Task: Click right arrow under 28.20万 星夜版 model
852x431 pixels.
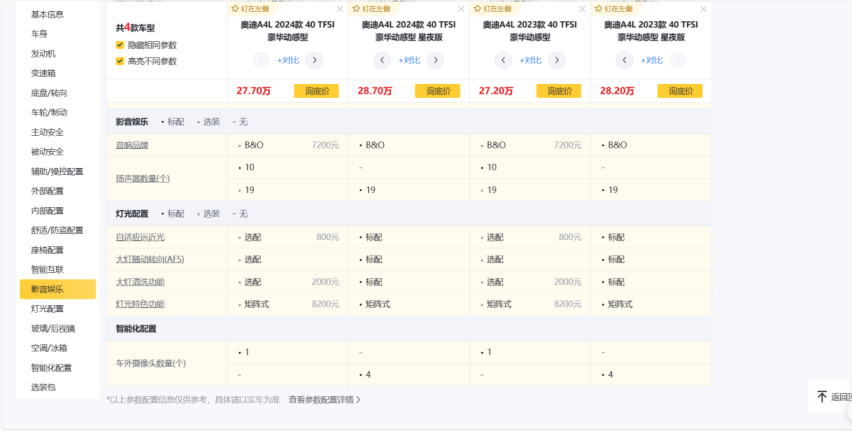Action: coord(675,60)
